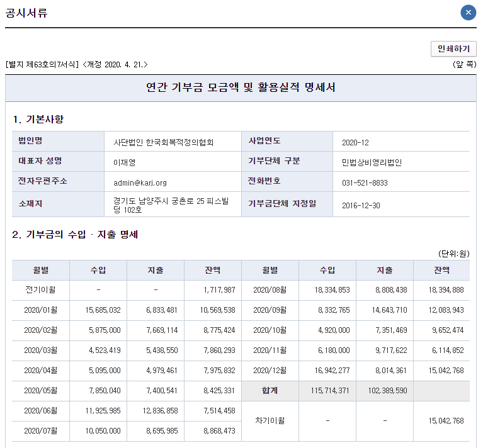Select the 2020/08월 income 18,334,853

pos(332,290)
